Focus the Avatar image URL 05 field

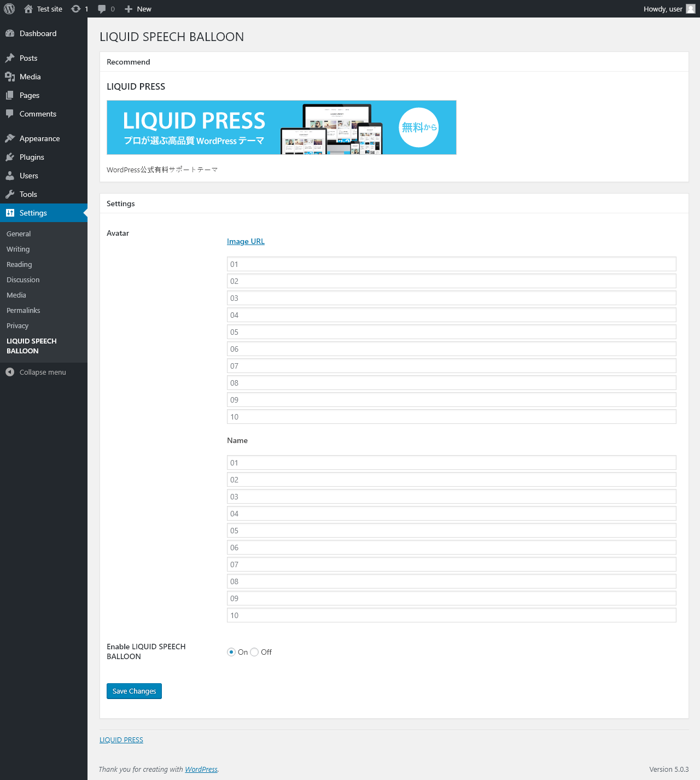[x=452, y=332]
